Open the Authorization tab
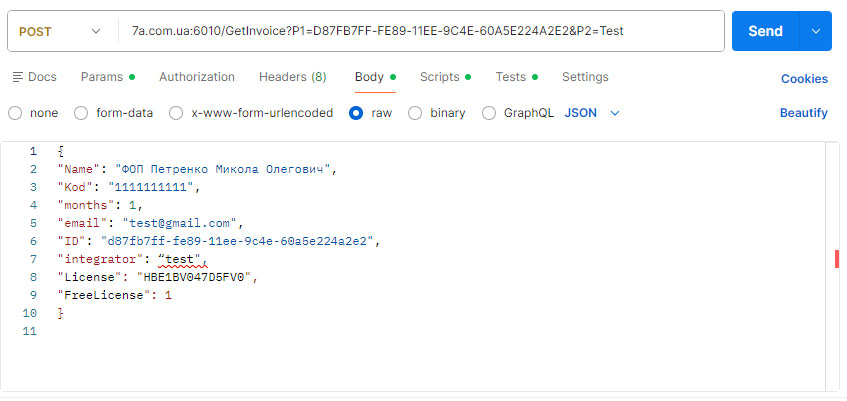 [x=197, y=77]
